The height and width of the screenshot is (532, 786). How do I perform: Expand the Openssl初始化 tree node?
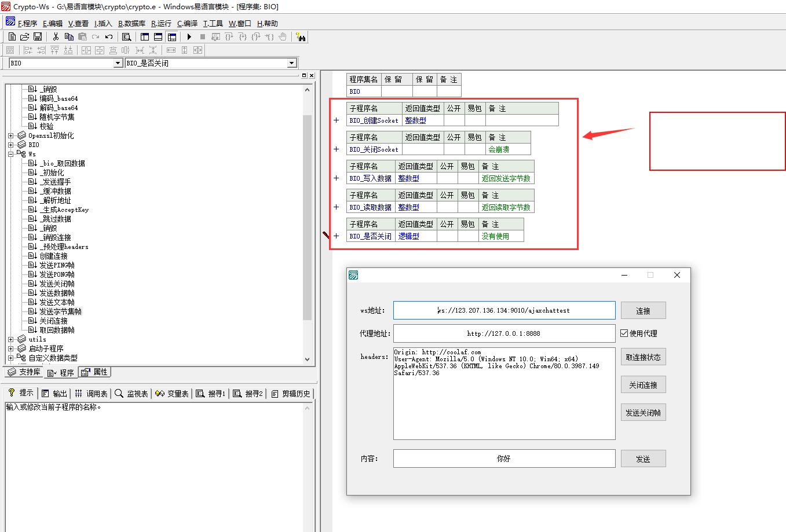click(x=10, y=135)
